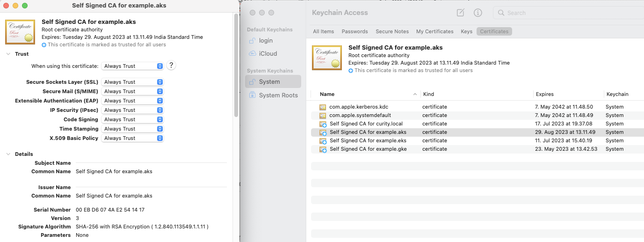644x242 pixels.
Task: Select 'Self Signed CA for curity.local' row
Action: pos(478,124)
